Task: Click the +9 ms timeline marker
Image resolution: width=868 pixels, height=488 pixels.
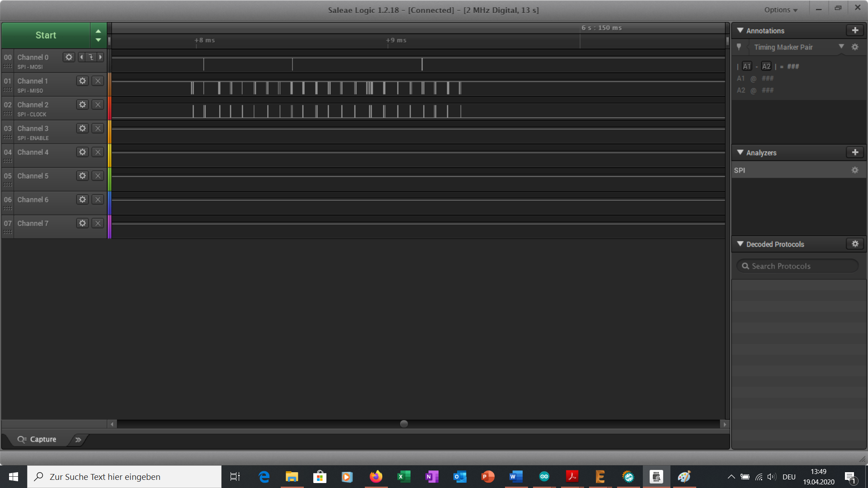Action: tap(396, 40)
